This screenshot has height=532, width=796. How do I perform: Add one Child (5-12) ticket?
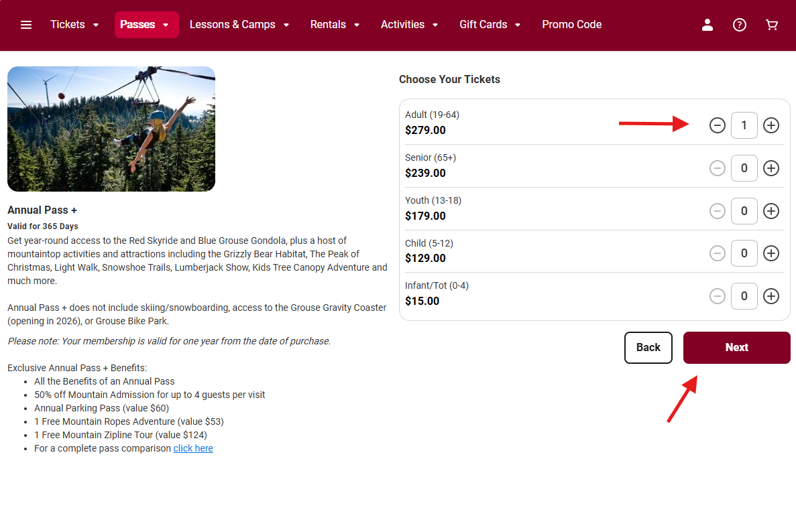[x=771, y=253]
